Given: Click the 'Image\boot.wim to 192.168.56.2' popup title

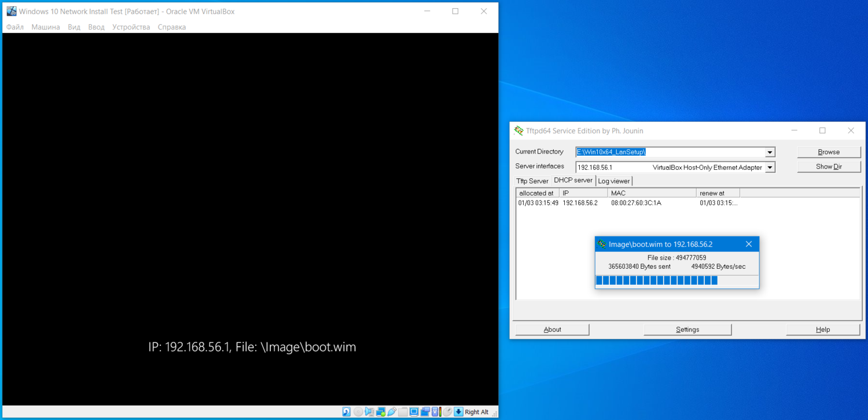Looking at the screenshot, I should tap(660, 244).
